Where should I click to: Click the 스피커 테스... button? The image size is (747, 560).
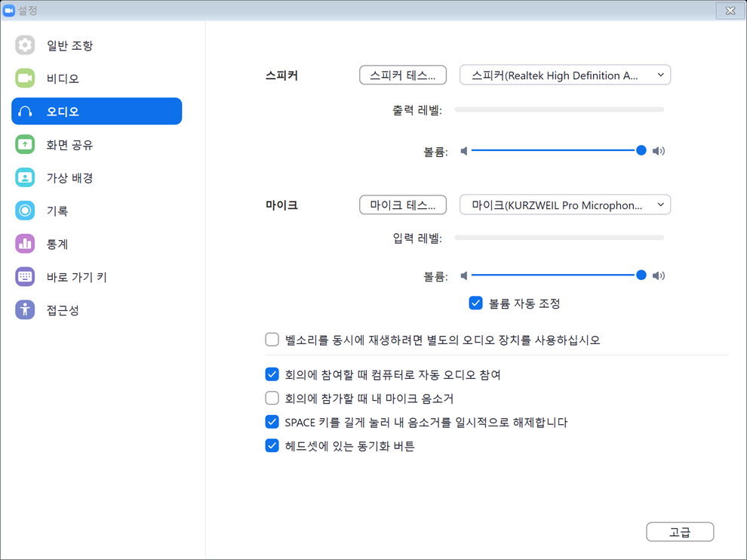(x=403, y=75)
